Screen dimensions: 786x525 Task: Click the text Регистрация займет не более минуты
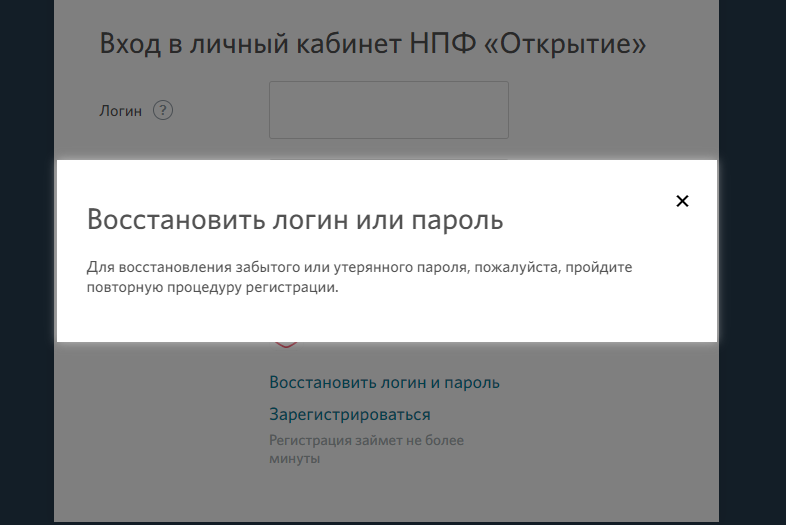[366, 449]
